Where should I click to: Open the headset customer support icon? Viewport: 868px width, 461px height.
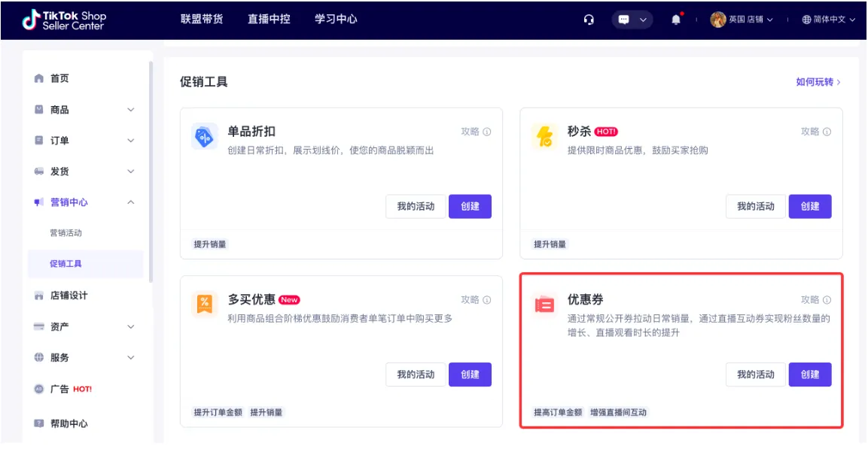[x=589, y=20]
